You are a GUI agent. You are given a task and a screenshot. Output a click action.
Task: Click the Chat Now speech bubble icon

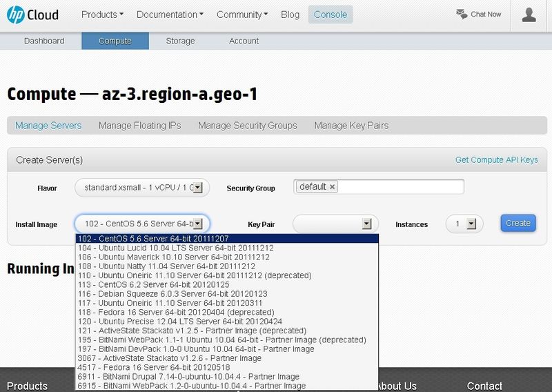coord(462,14)
